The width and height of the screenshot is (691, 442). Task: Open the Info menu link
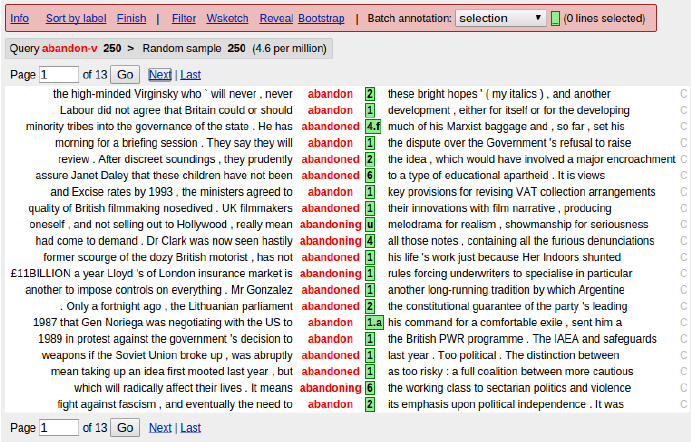coord(19,19)
